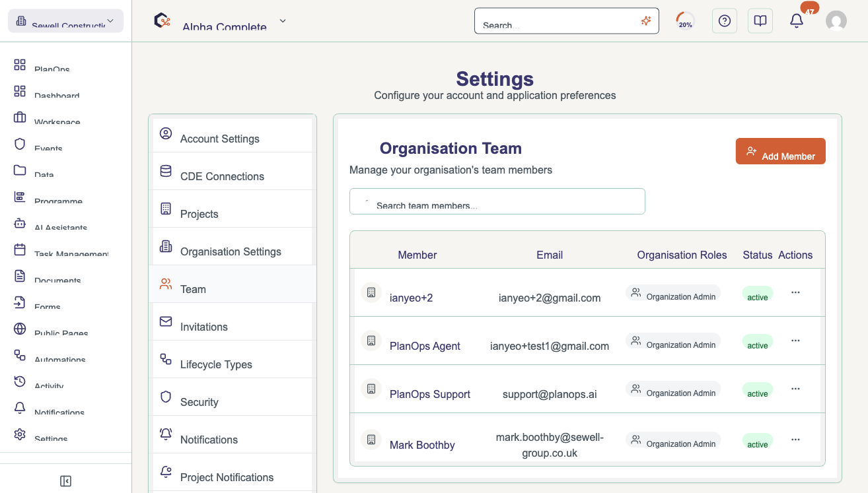The height and width of the screenshot is (493, 868).
Task: Select Lifecycle Types tab
Action: (233, 360)
